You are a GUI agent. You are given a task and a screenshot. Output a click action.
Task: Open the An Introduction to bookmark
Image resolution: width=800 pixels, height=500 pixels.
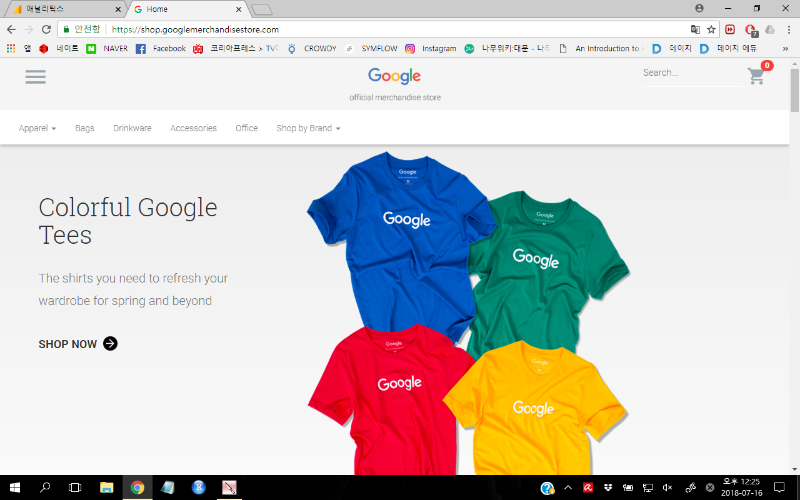point(601,48)
